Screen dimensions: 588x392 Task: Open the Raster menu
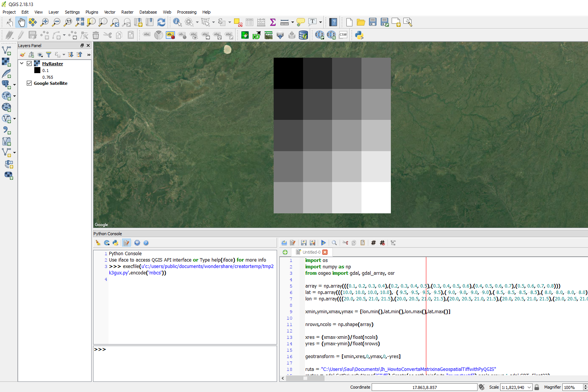(x=127, y=12)
